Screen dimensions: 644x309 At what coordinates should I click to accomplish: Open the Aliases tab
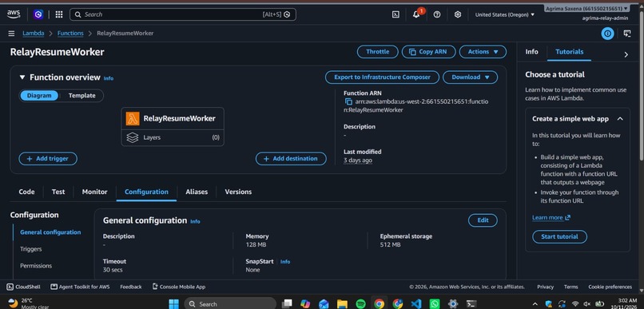(197, 192)
